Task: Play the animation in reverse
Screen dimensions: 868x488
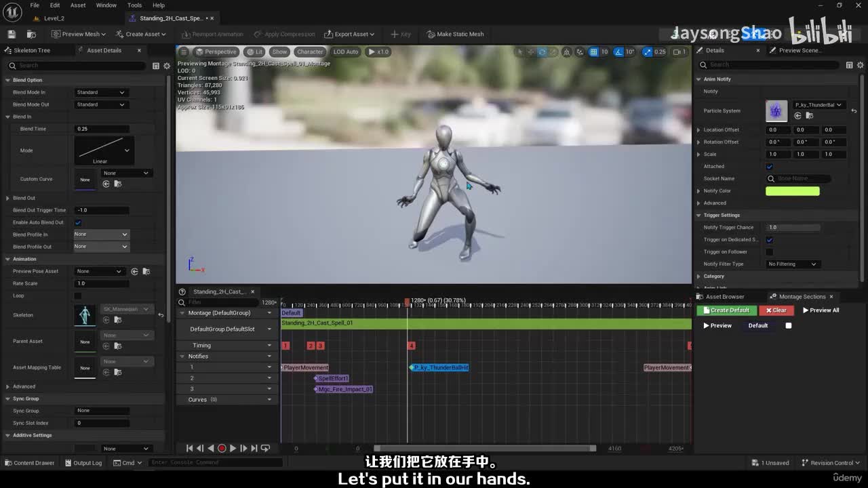Action: click(x=210, y=448)
